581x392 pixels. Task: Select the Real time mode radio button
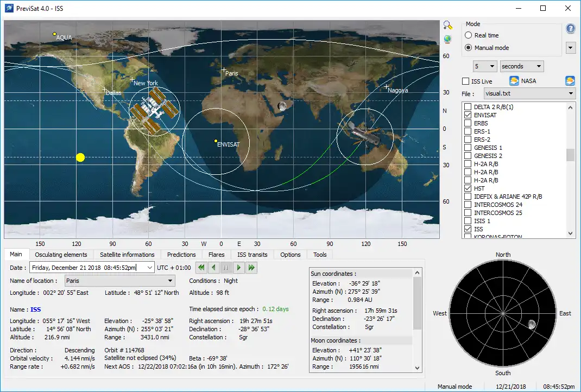click(468, 35)
